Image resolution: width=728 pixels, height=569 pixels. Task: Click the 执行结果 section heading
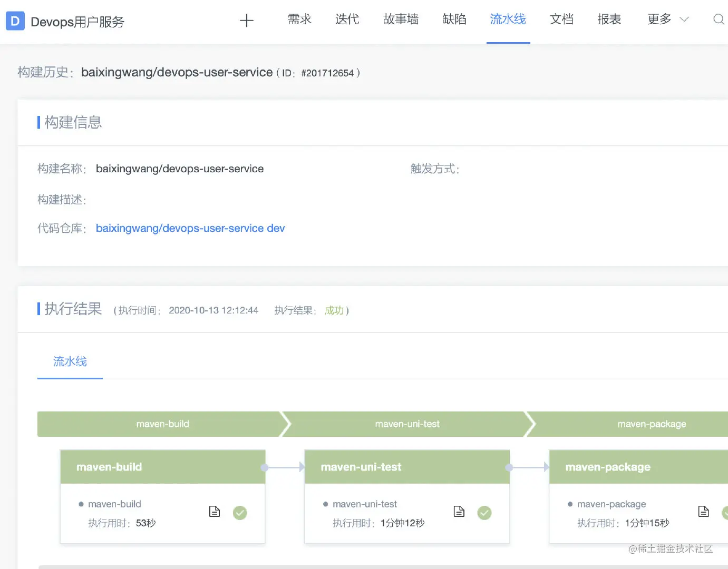tap(73, 309)
